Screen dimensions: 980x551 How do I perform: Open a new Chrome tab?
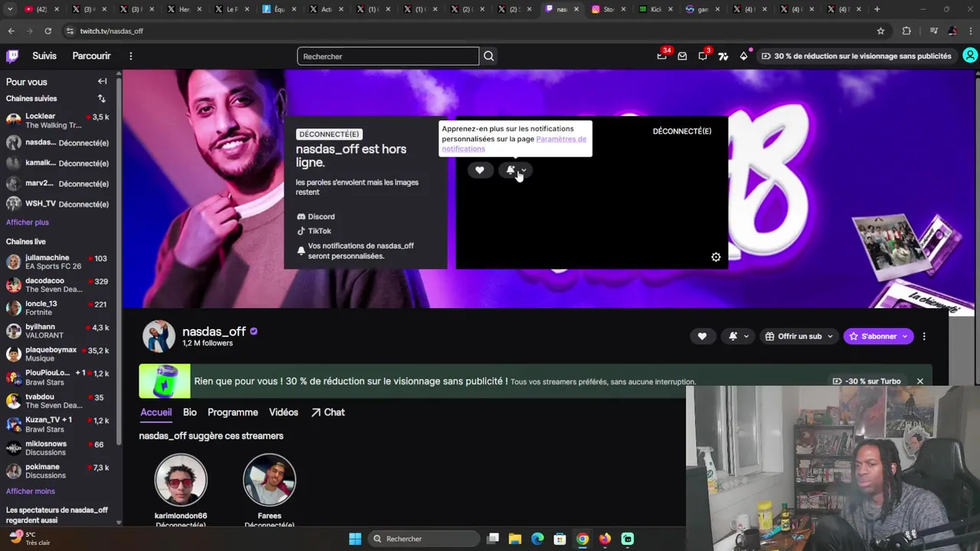pos(877,9)
